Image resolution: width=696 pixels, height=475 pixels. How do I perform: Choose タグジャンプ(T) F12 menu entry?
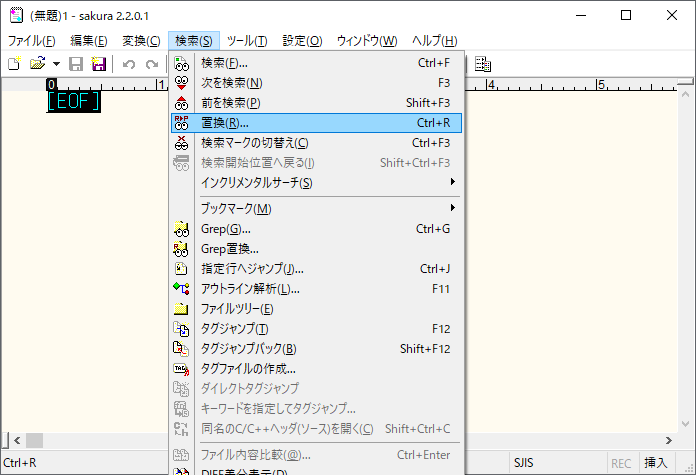click(x=316, y=329)
